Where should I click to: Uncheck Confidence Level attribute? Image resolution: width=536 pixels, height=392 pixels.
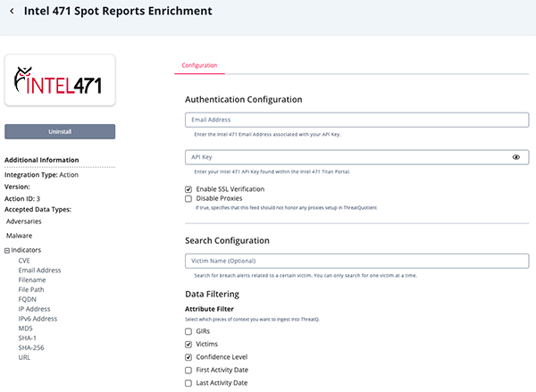(x=188, y=357)
